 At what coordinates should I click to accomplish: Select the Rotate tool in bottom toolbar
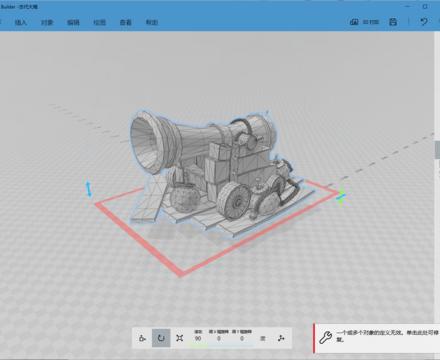point(161,338)
